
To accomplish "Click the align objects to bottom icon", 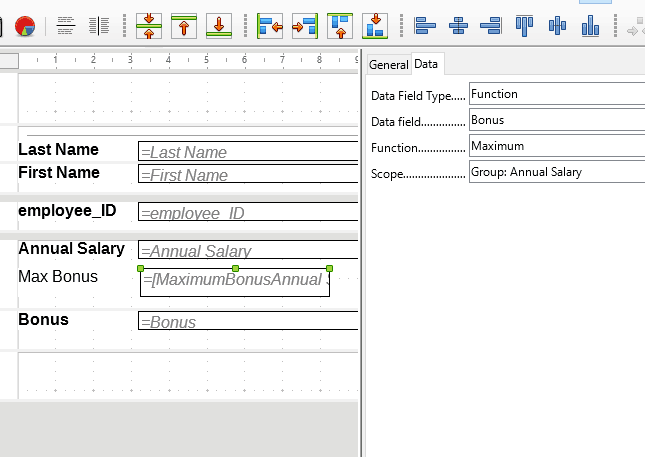I will [x=590, y=26].
